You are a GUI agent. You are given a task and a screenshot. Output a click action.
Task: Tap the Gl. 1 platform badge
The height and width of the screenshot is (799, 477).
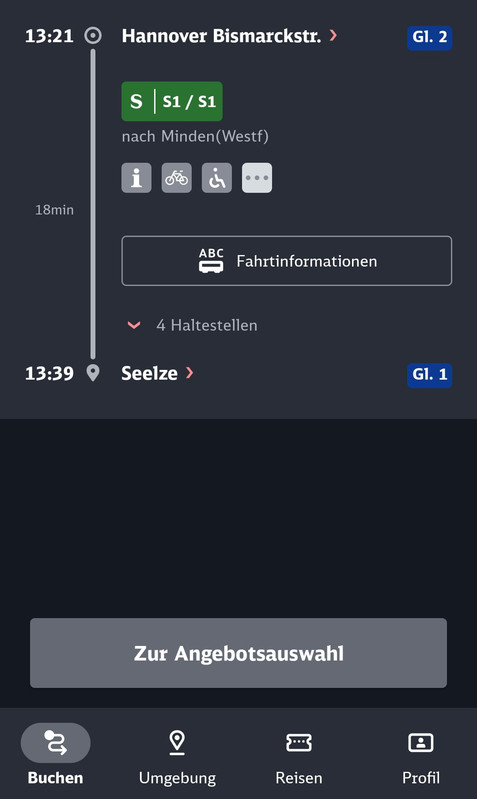430,375
